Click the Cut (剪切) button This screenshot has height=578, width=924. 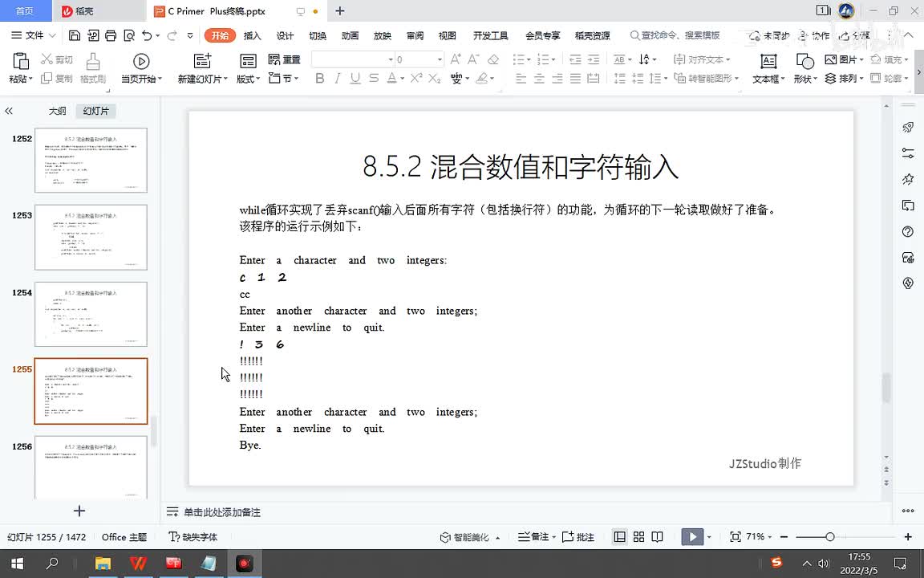(x=57, y=59)
